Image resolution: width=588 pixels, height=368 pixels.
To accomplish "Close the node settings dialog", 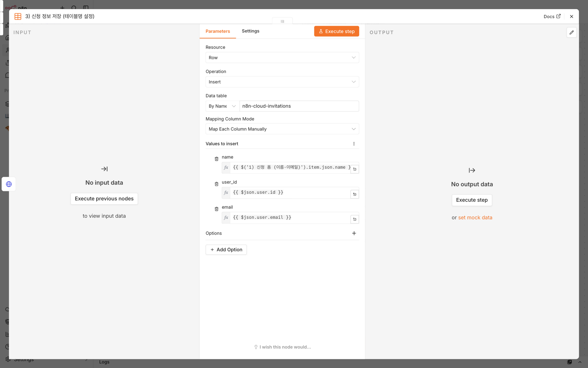I will [x=571, y=16].
